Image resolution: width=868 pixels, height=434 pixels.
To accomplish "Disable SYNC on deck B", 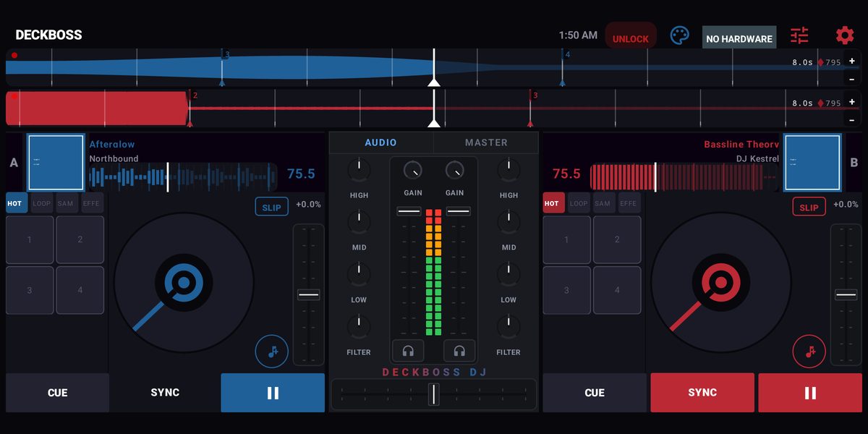I will (702, 393).
